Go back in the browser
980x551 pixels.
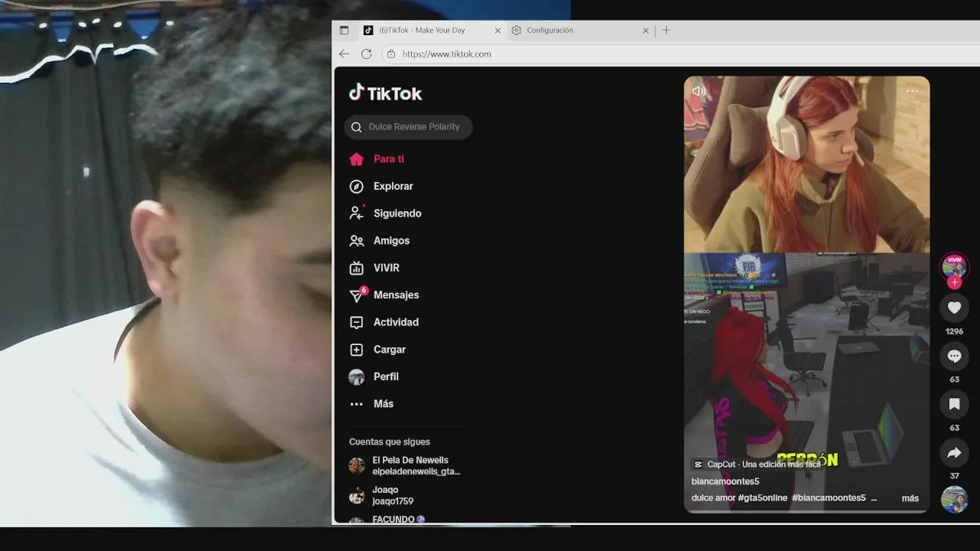(x=344, y=54)
